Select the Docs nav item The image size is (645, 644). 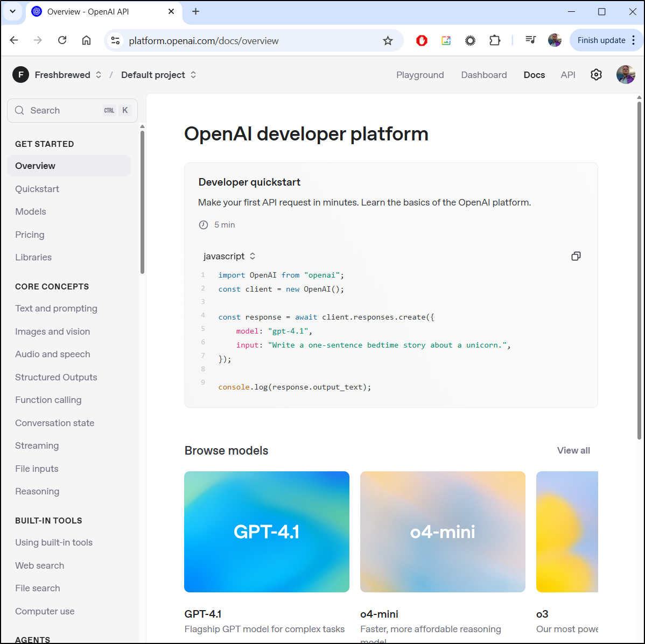(534, 75)
